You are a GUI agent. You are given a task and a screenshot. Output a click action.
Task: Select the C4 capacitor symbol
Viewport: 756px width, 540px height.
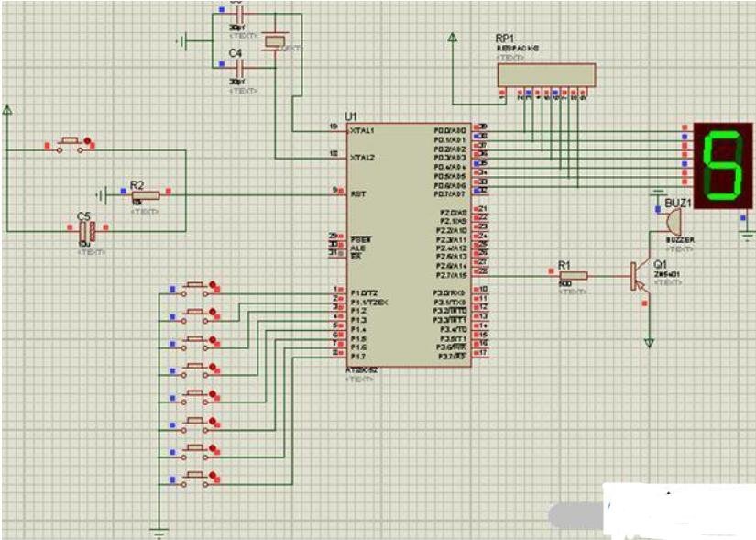239,67
